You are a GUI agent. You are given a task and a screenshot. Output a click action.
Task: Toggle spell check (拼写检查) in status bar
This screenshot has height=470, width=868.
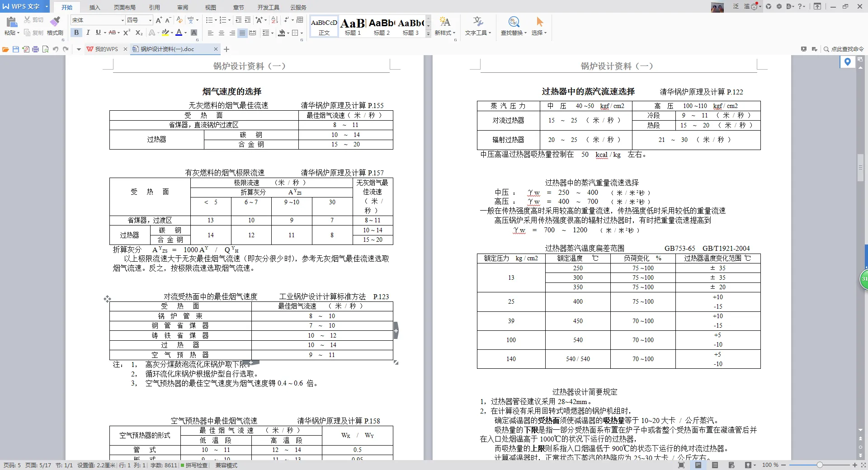[x=195, y=465]
